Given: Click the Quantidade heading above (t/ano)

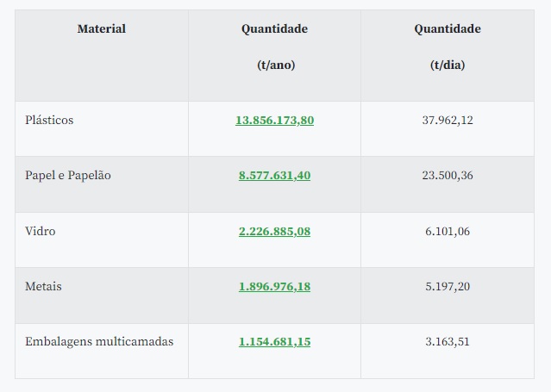Looking at the screenshot, I should pyautogui.click(x=274, y=29).
